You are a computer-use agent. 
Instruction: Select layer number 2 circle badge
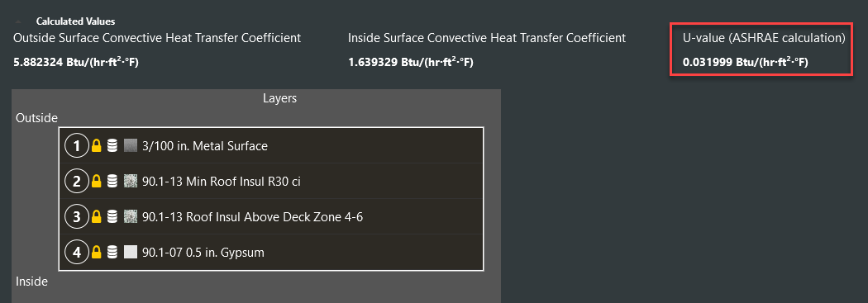77,182
